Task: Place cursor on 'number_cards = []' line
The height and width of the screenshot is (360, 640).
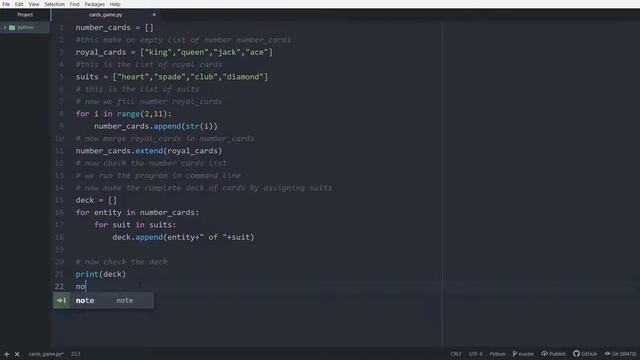Action: 114,28
